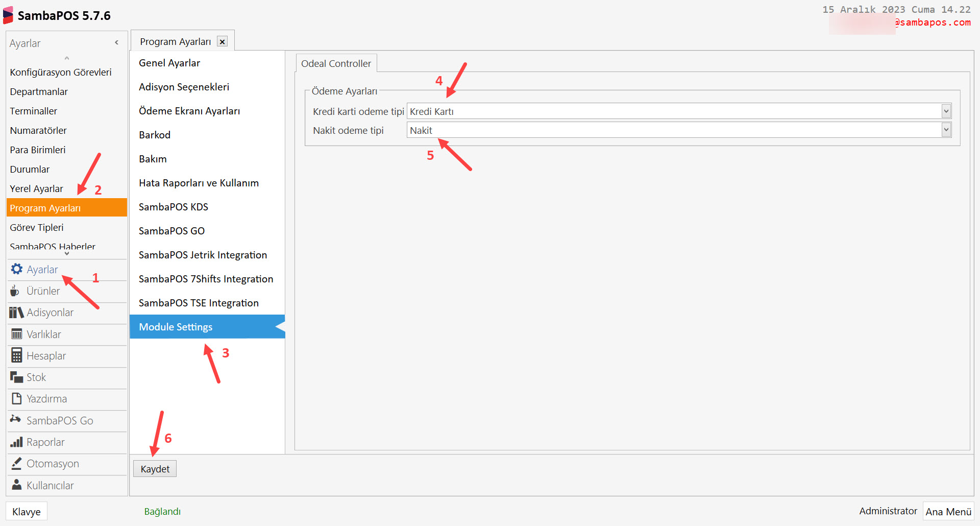Screen dimensions: 980x526
Task: Expand the Kredi karti odeme tipi dropdown
Action: click(x=946, y=111)
